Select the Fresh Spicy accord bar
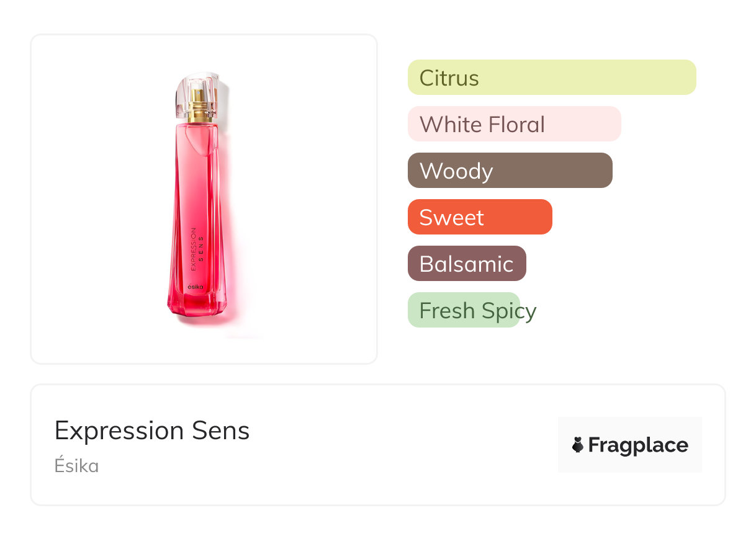 pyautogui.click(x=464, y=310)
